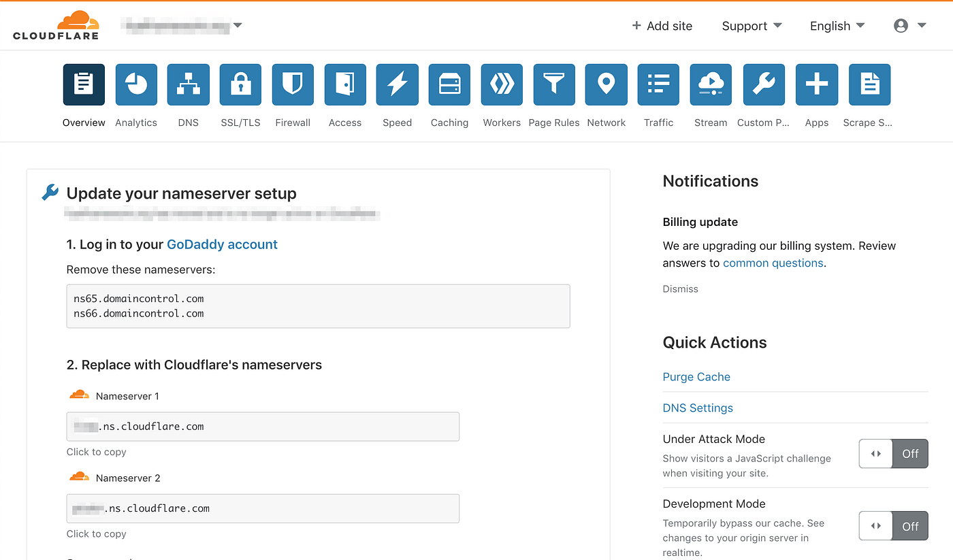Expand the Support dropdown menu
Screen dimensions: 953x560
752,26
